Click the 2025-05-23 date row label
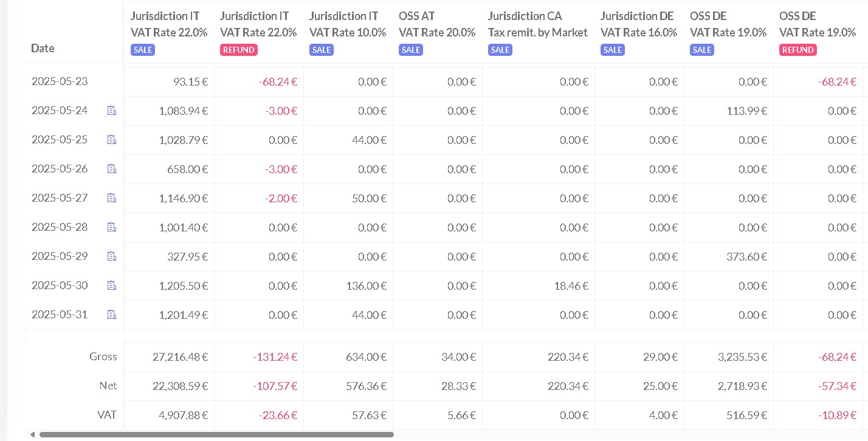 [x=60, y=81]
